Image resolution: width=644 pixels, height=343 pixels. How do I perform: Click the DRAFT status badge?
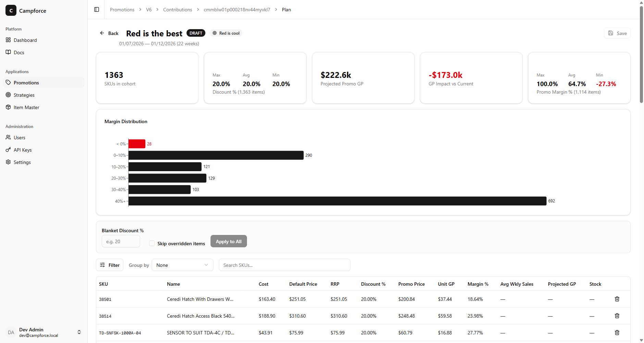(x=196, y=33)
